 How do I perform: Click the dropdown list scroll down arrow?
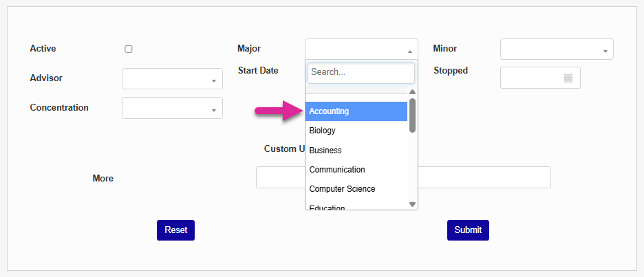click(x=412, y=204)
